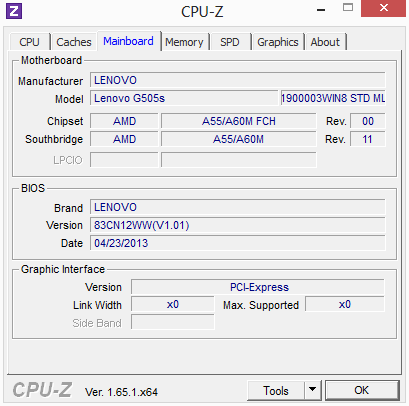This screenshot has height=406, width=409.
Task: Click the Tools button
Action: coord(276,390)
